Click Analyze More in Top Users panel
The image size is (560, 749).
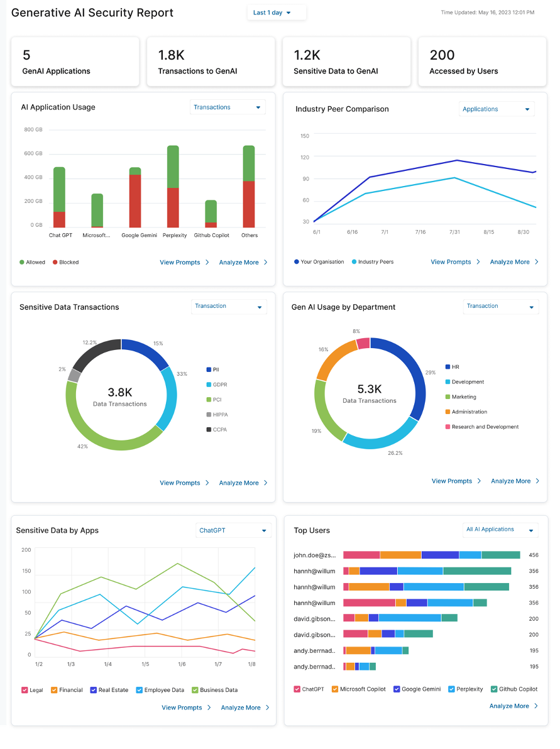(x=513, y=706)
